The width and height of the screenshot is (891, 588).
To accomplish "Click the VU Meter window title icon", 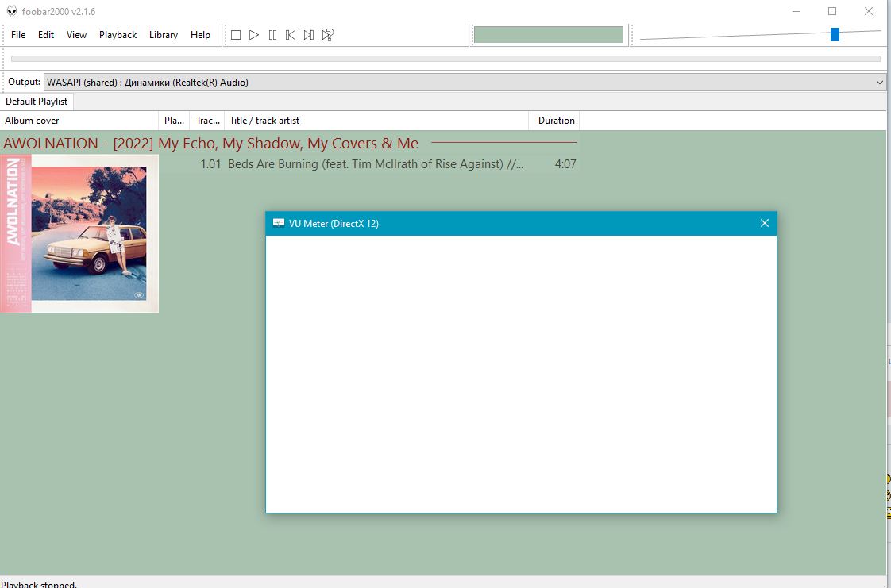I will coord(279,223).
